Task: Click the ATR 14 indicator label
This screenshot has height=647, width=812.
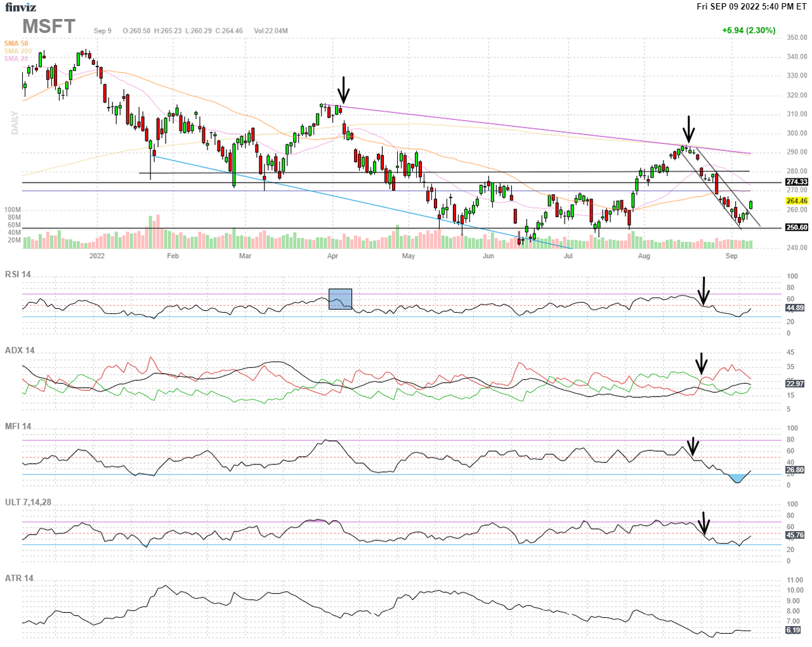Action: coord(19,578)
